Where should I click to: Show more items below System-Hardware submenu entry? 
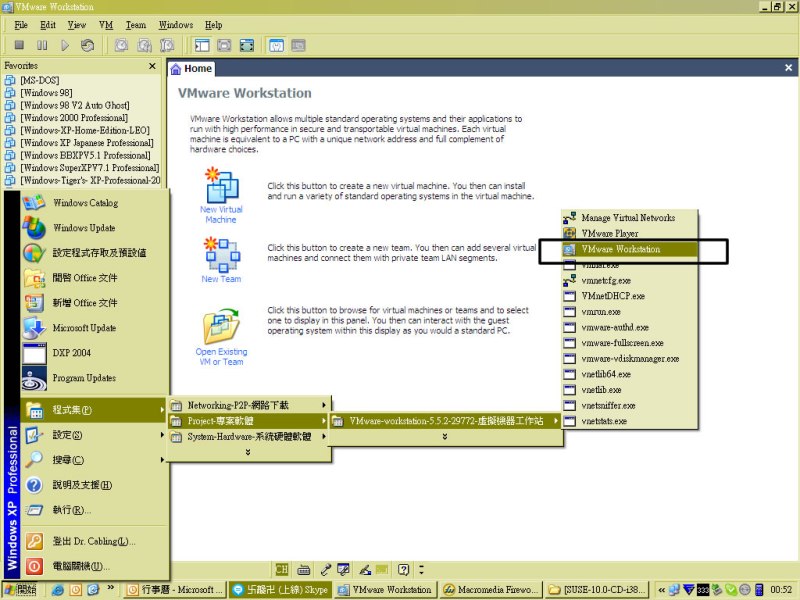248,452
